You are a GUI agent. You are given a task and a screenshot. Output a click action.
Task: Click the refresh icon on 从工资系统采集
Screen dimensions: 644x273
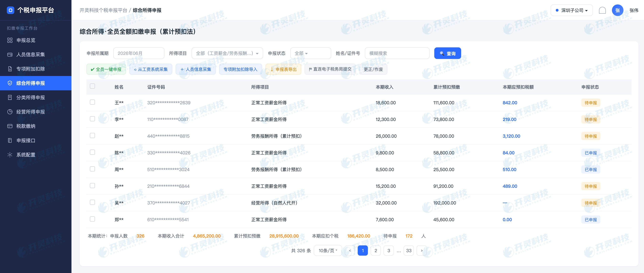pyautogui.click(x=135, y=70)
